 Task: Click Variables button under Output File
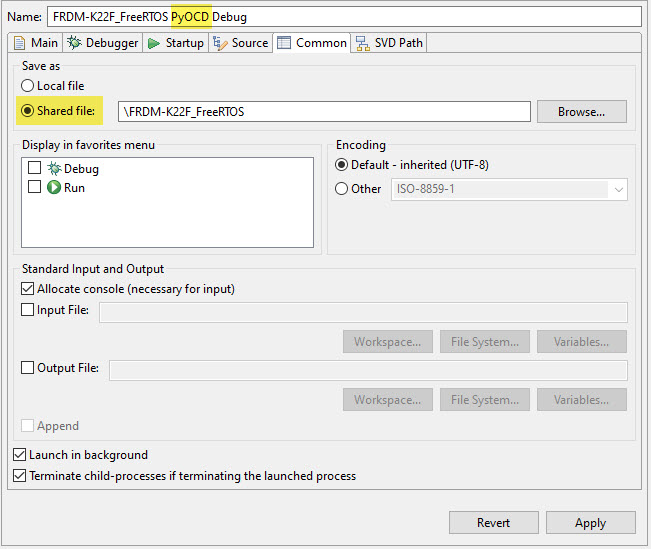point(582,399)
